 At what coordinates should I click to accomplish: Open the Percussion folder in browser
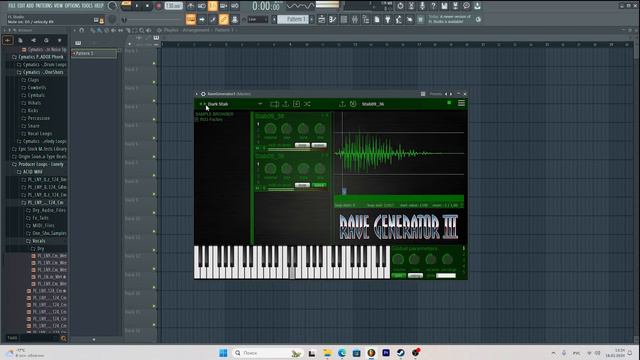[36, 118]
